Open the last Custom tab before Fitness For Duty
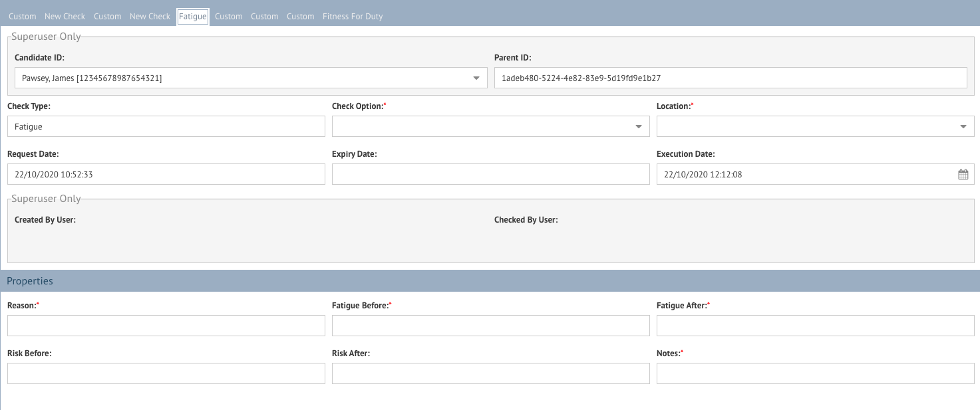 301,16
